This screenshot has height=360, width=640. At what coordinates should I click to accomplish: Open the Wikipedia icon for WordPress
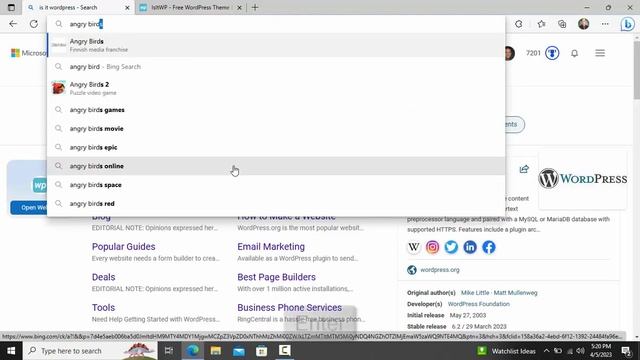(413, 247)
